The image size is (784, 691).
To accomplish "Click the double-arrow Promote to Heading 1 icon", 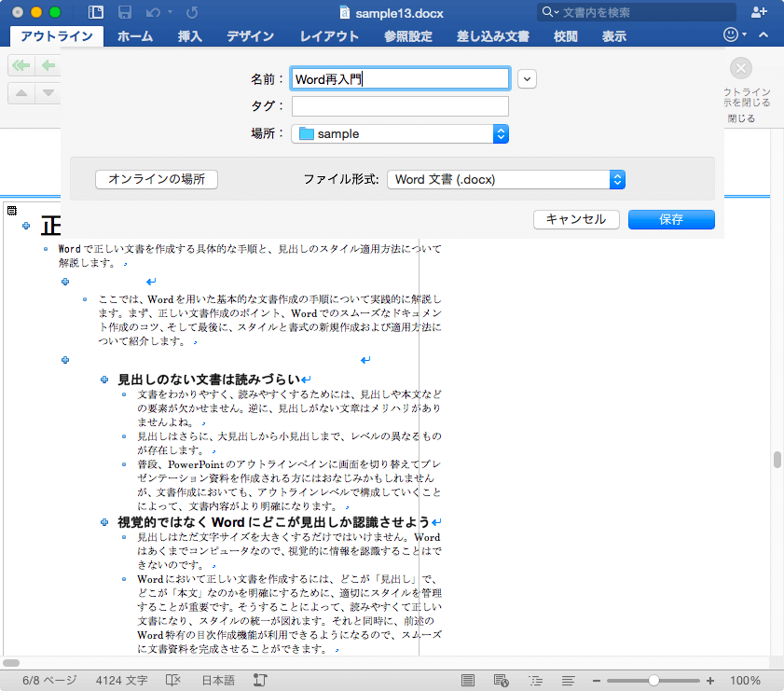I will point(21,65).
